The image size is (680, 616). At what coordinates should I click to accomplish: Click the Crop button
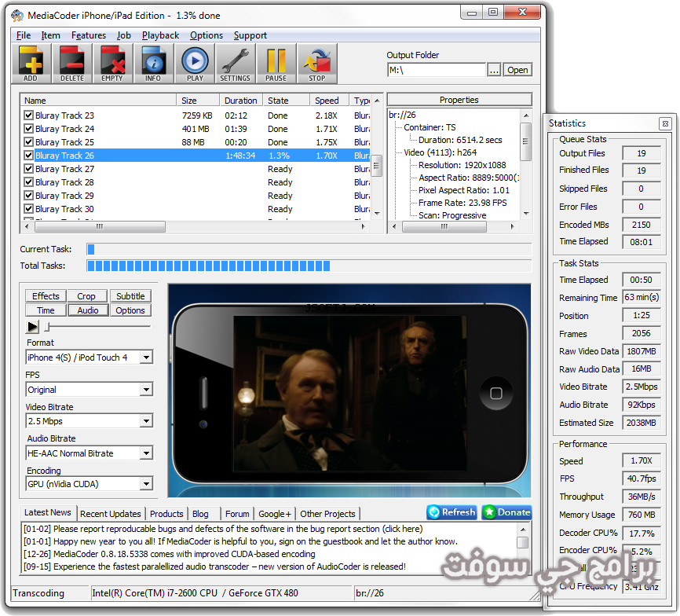tap(86, 296)
